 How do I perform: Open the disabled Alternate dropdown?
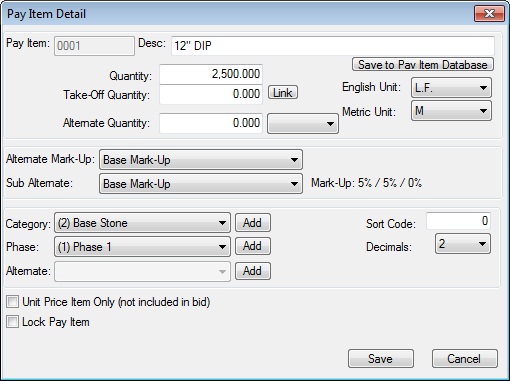pos(142,271)
